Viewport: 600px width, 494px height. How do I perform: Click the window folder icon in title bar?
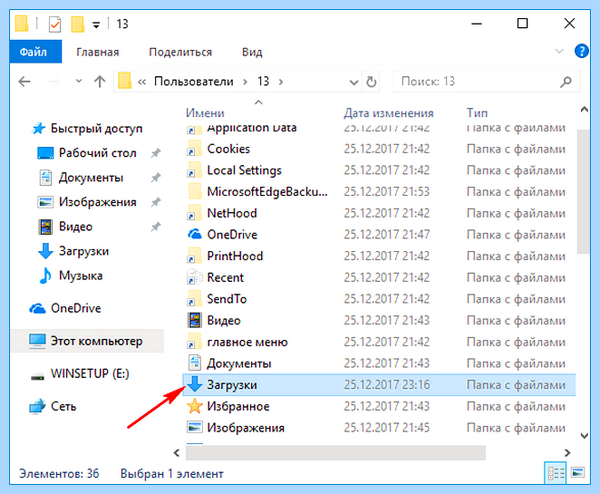tap(22, 24)
